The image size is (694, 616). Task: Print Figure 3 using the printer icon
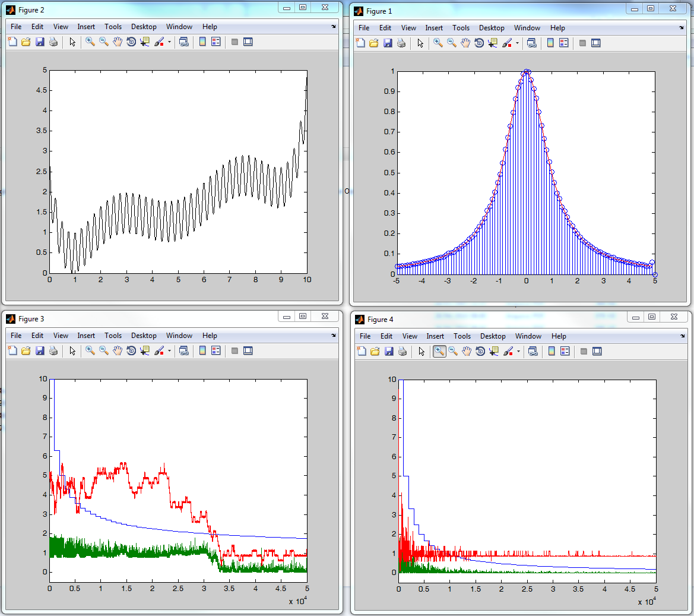tap(53, 350)
